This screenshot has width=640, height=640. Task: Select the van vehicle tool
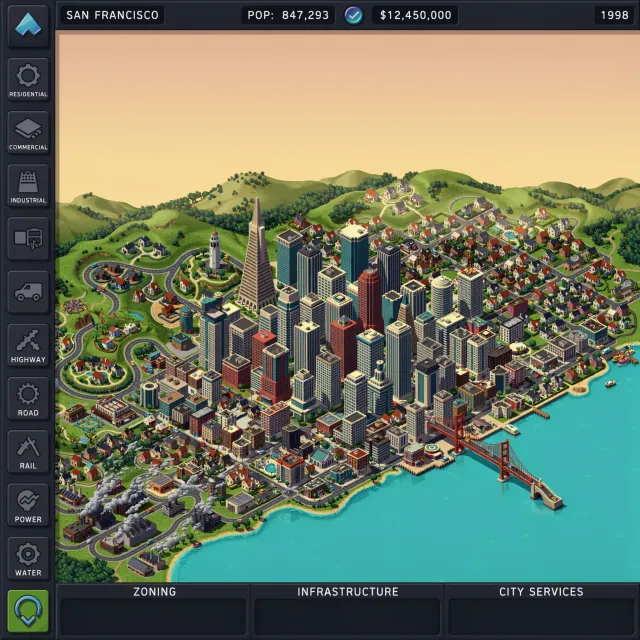(x=28, y=292)
